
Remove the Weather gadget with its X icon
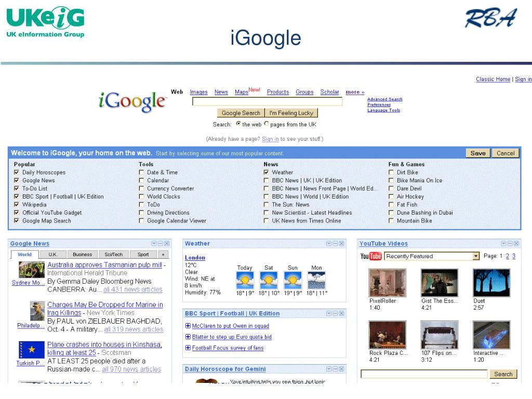341,243
